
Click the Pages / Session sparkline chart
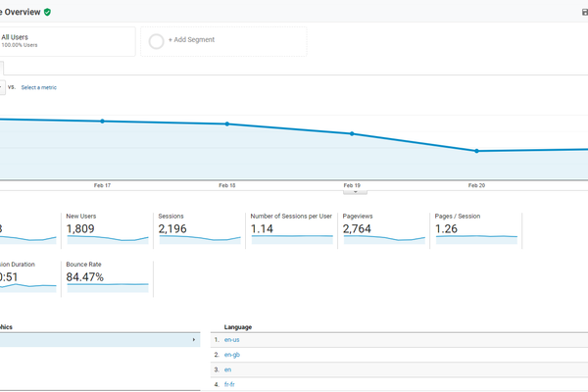[x=476, y=239]
